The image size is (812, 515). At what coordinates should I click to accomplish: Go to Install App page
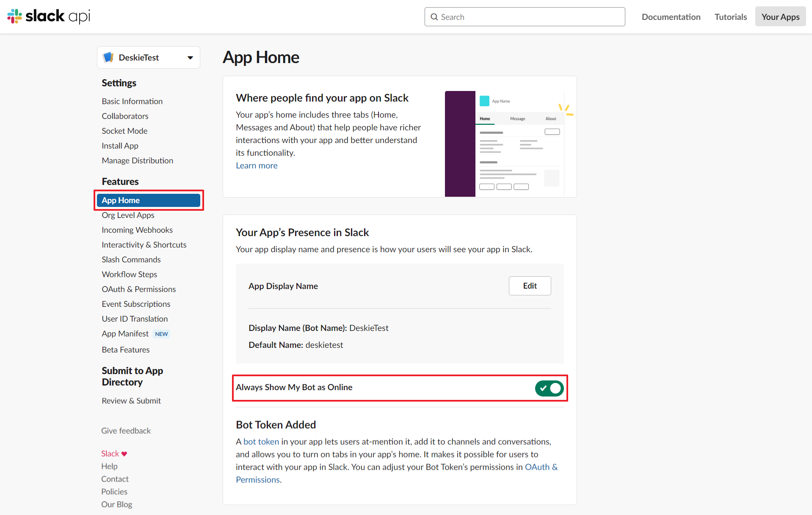point(120,146)
